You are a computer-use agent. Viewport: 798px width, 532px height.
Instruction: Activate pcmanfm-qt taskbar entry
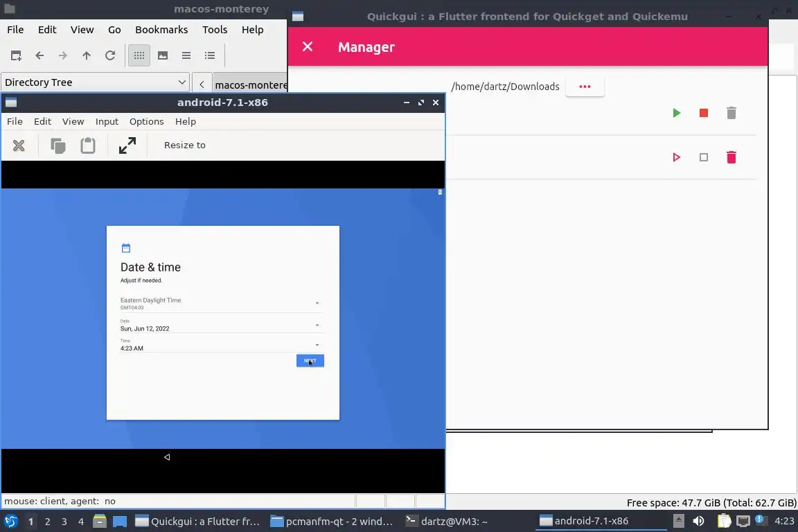click(332, 522)
